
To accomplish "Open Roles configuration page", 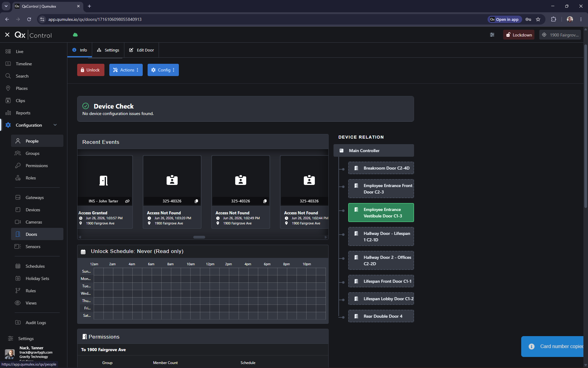I will click(37, 178).
